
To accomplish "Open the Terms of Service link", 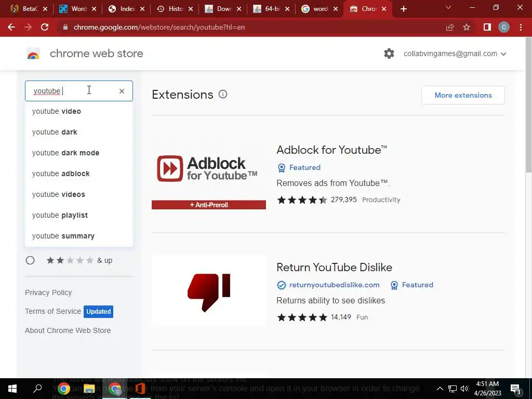I will click(53, 311).
